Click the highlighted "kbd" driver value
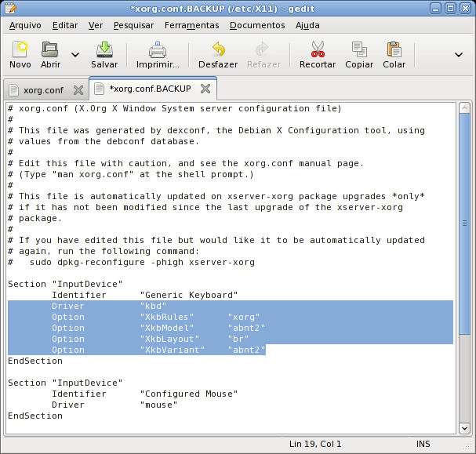The width and height of the screenshot is (476, 454). pyautogui.click(x=153, y=306)
